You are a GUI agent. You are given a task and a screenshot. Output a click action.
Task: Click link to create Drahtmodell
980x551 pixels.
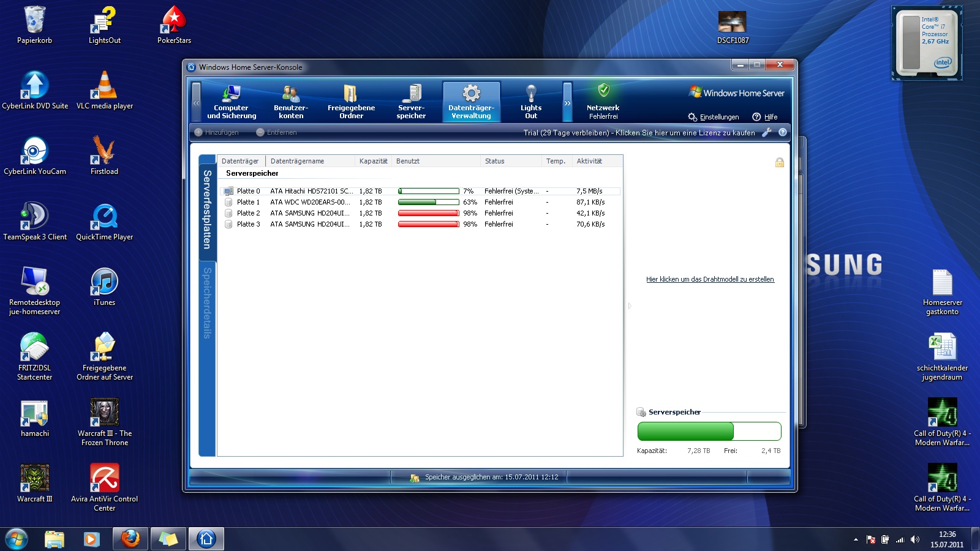coord(710,279)
